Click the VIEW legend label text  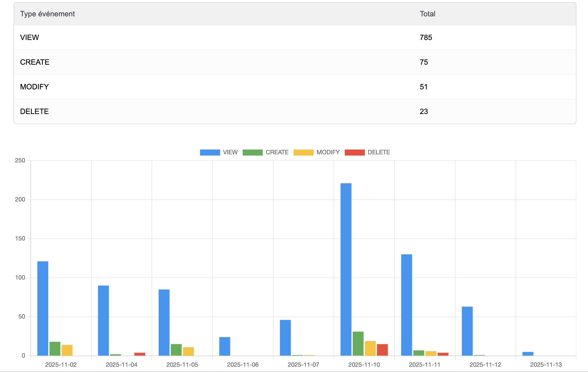[x=230, y=152]
